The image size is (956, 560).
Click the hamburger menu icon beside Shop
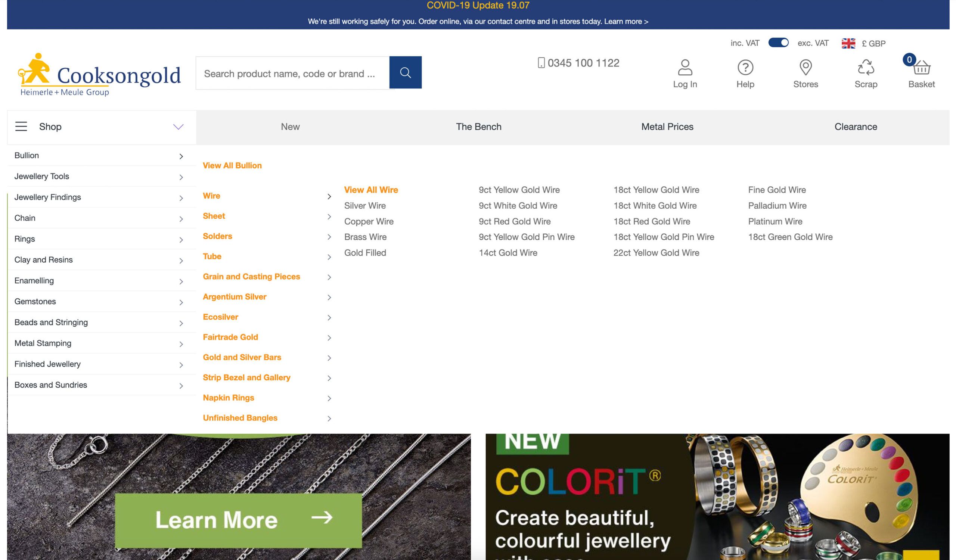[x=21, y=127]
